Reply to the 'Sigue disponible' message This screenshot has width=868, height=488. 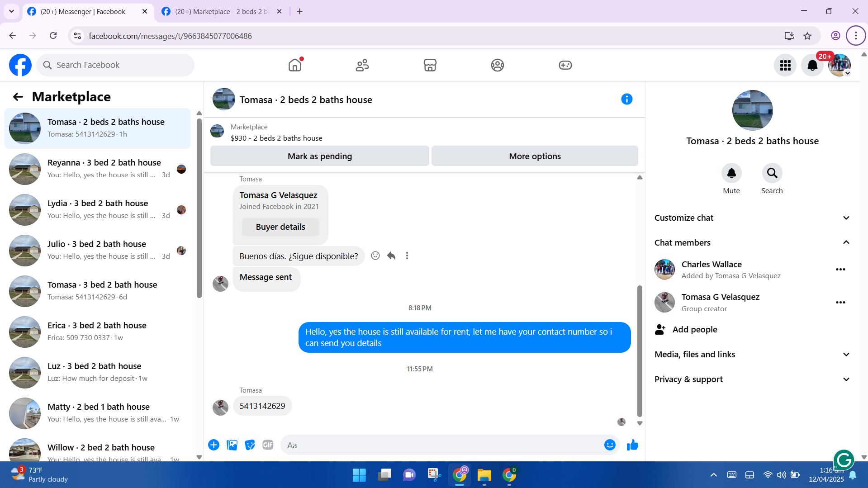[x=391, y=256]
